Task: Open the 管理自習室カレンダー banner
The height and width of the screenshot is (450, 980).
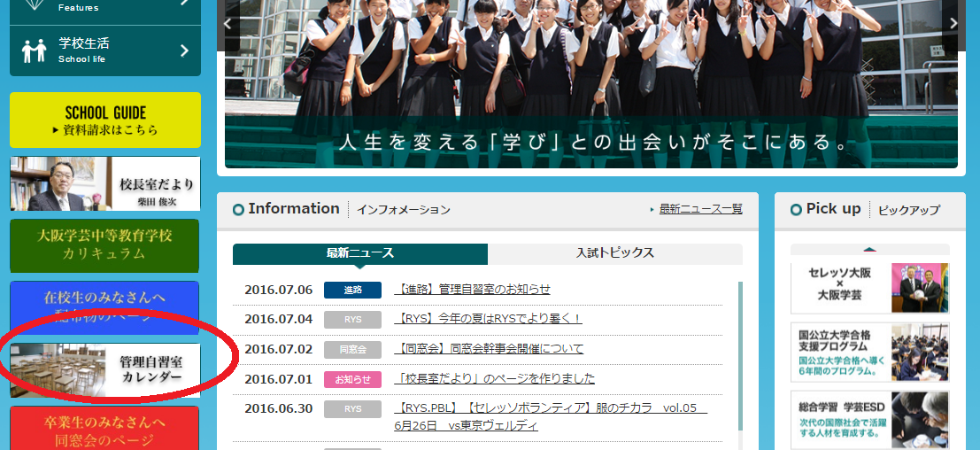Action: coord(104,370)
